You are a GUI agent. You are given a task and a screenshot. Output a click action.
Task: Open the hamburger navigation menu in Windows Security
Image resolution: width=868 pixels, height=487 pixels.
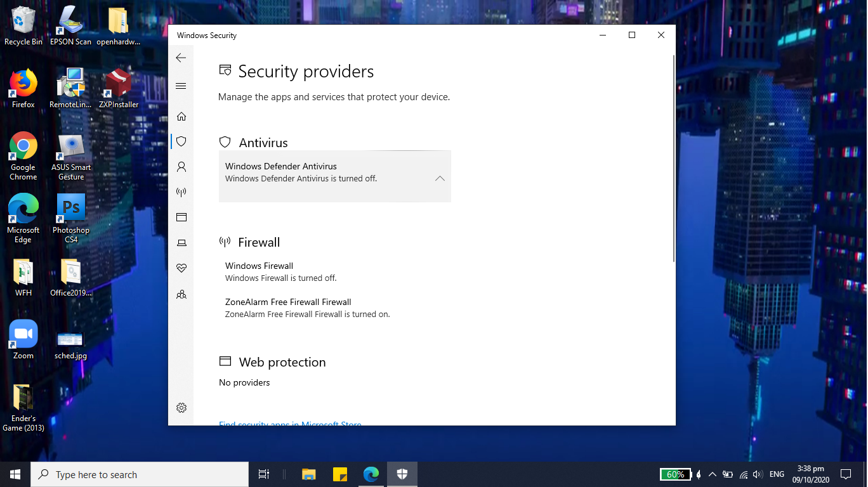[181, 86]
